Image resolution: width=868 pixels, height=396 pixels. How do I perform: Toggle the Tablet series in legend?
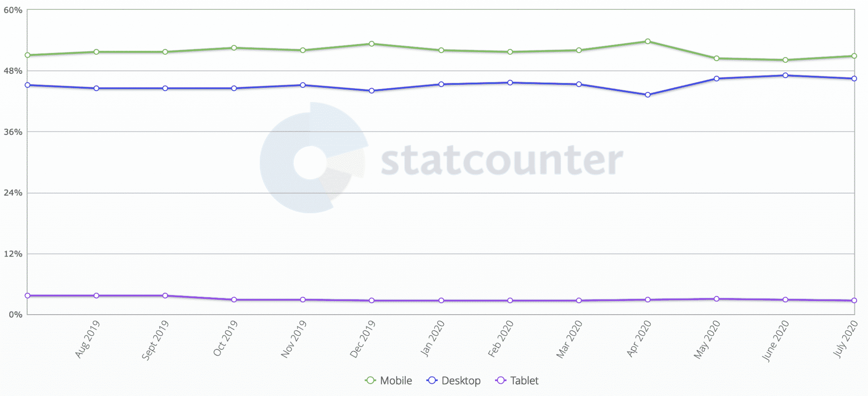pyautogui.click(x=517, y=380)
